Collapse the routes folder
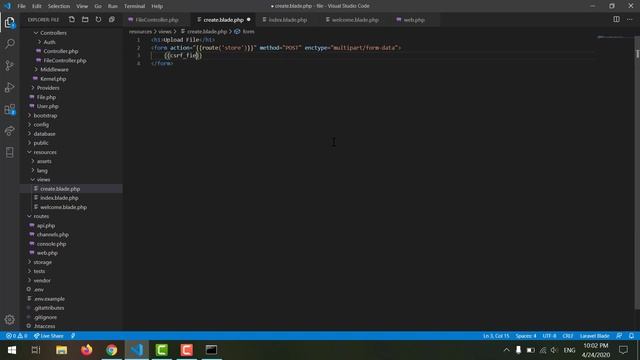The image size is (640, 360). pos(40,216)
